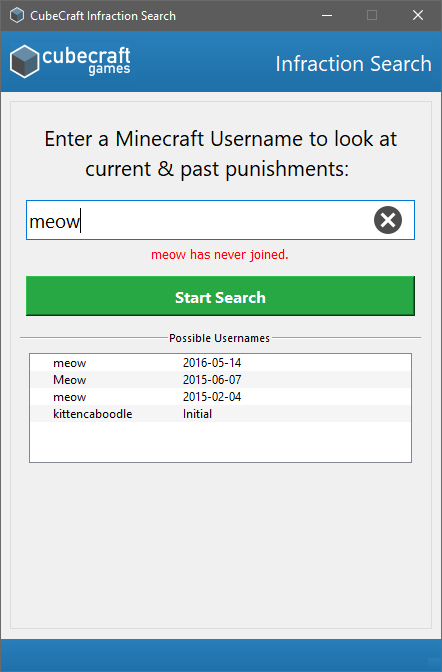442x672 pixels.
Task: Click the date 2015-06-07 in the list
Action: (x=212, y=380)
